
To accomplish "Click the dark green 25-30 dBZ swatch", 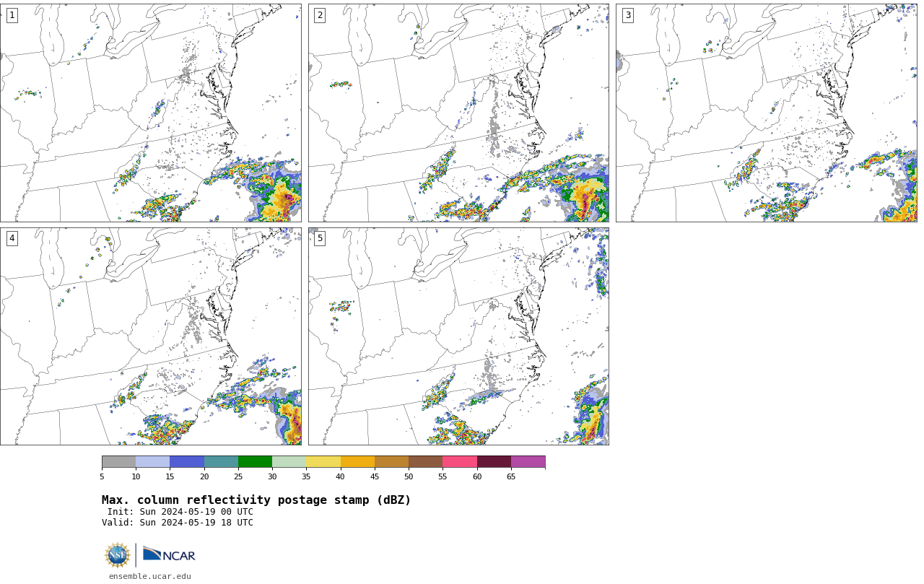I will click(x=255, y=462).
